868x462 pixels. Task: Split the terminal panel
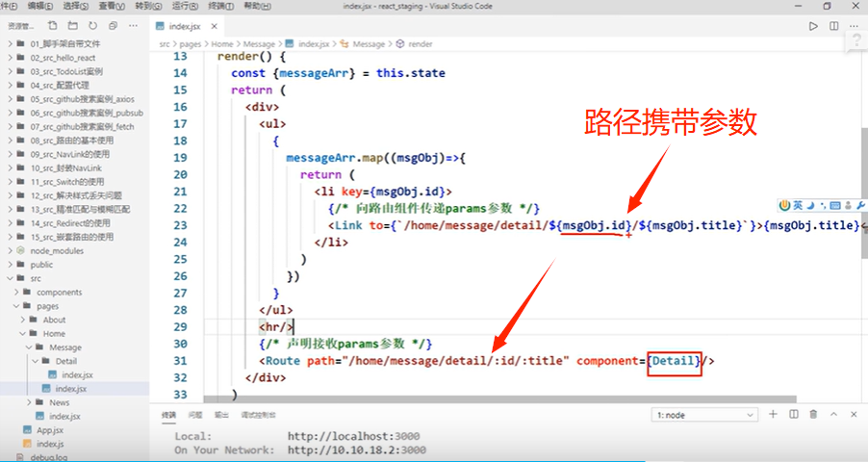[x=793, y=414]
